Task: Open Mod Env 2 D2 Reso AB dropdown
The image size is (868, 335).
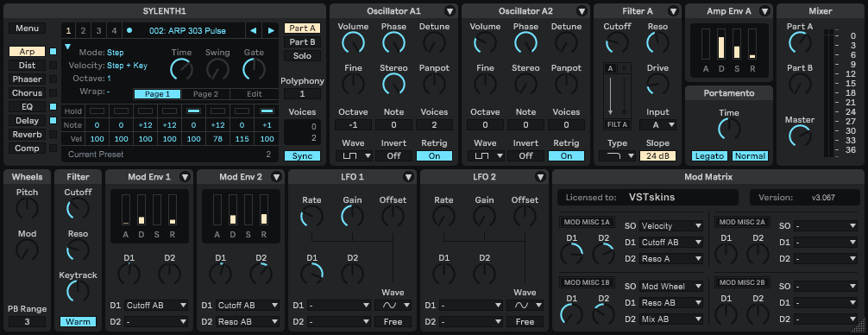Action: tap(248, 322)
